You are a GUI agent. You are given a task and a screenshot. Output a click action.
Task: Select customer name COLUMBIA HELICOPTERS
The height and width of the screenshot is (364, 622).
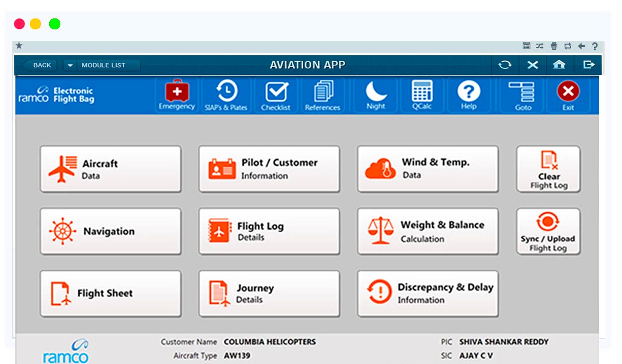(270, 342)
